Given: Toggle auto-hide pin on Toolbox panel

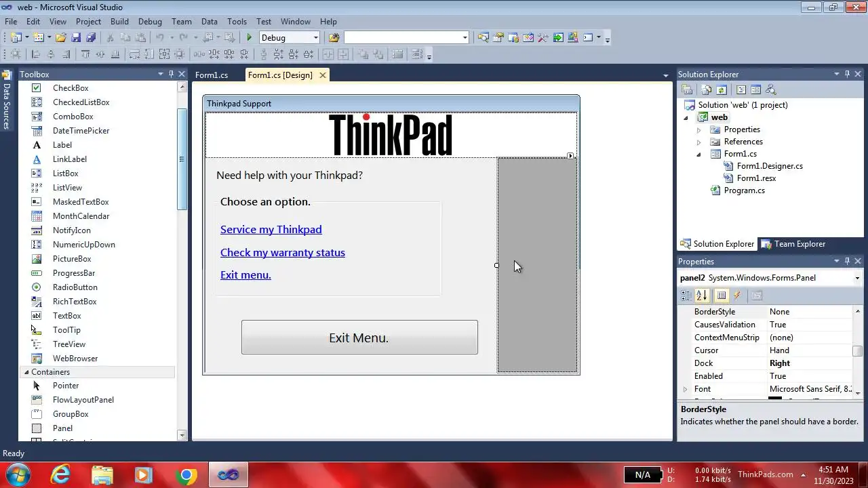Looking at the screenshot, I should (x=171, y=74).
